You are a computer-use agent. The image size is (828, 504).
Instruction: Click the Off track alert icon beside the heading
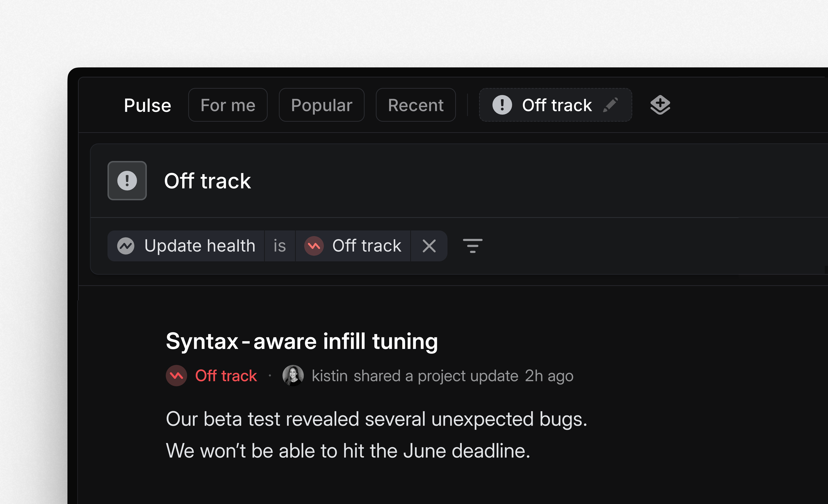(127, 181)
